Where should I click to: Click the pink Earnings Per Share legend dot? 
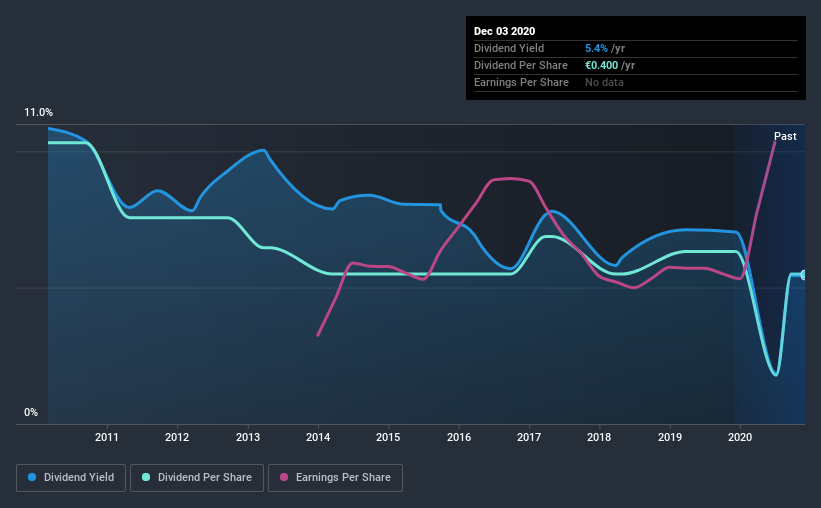click(x=284, y=477)
